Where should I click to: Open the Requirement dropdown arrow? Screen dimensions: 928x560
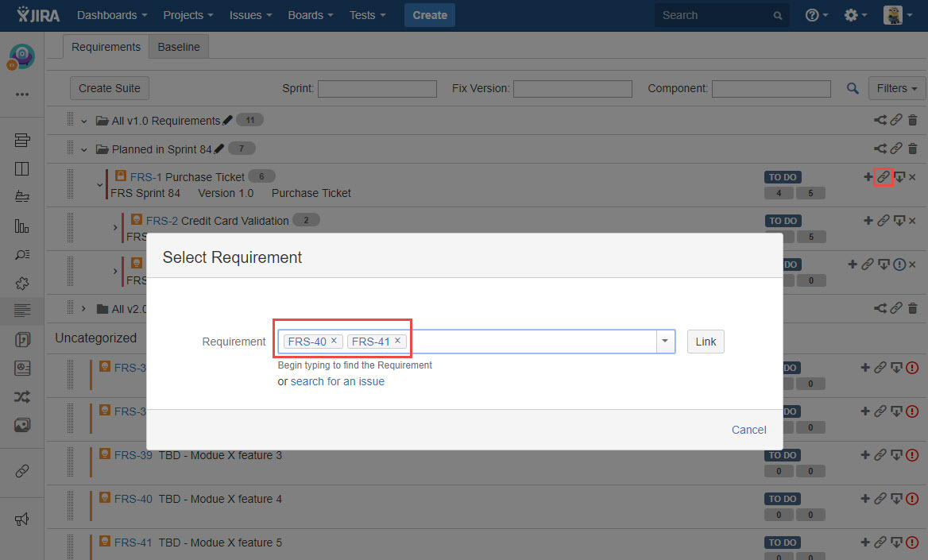coord(665,342)
